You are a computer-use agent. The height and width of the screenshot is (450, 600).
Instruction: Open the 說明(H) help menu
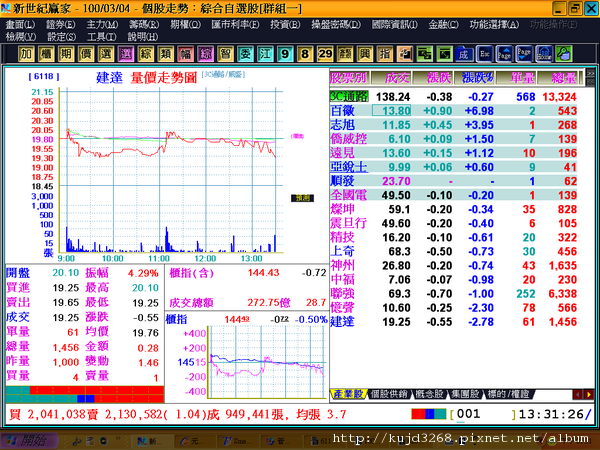tap(143, 37)
